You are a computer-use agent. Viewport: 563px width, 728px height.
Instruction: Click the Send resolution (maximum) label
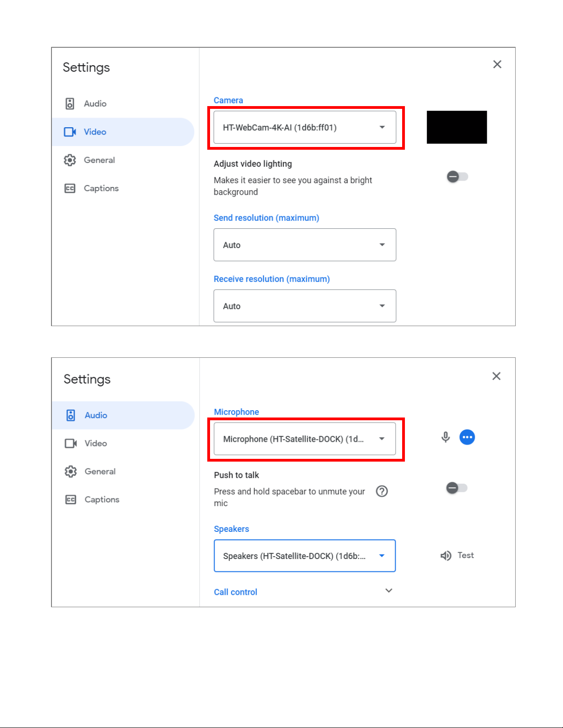tap(266, 218)
